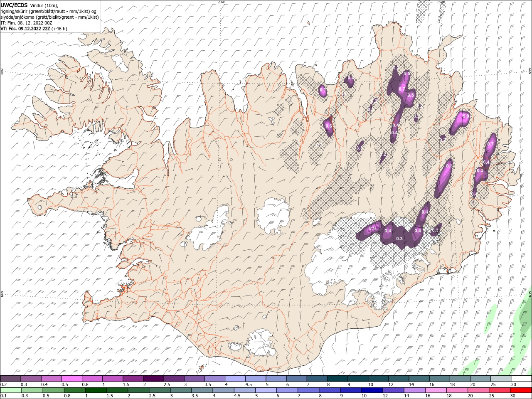The width and height of the screenshot is (532, 399).
Task: Select the bright pink 0.5–0.8 snow legend swatch
Action: coord(72,379)
